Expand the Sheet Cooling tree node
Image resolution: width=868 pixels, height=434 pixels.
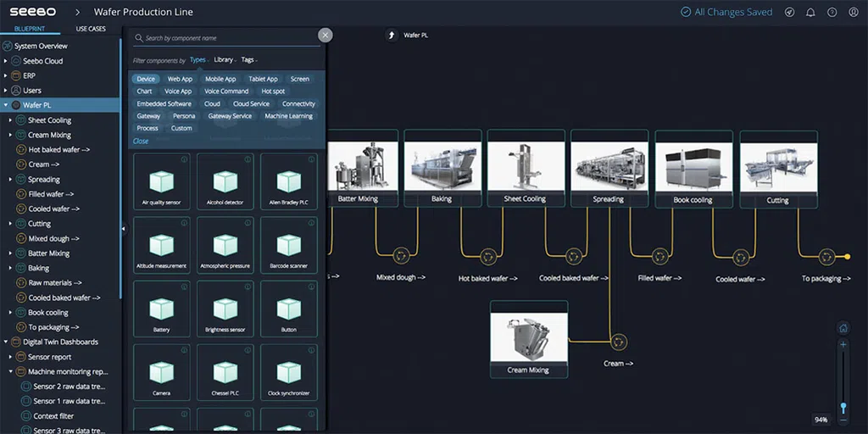pos(10,120)
